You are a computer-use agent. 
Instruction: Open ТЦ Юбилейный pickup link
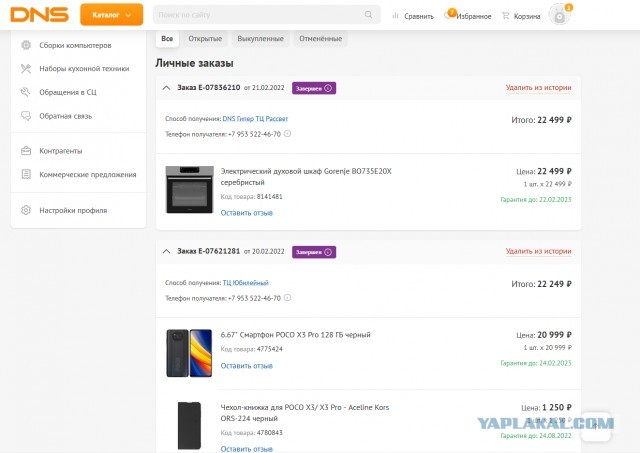pyautogui.click(x=245, y=283)
